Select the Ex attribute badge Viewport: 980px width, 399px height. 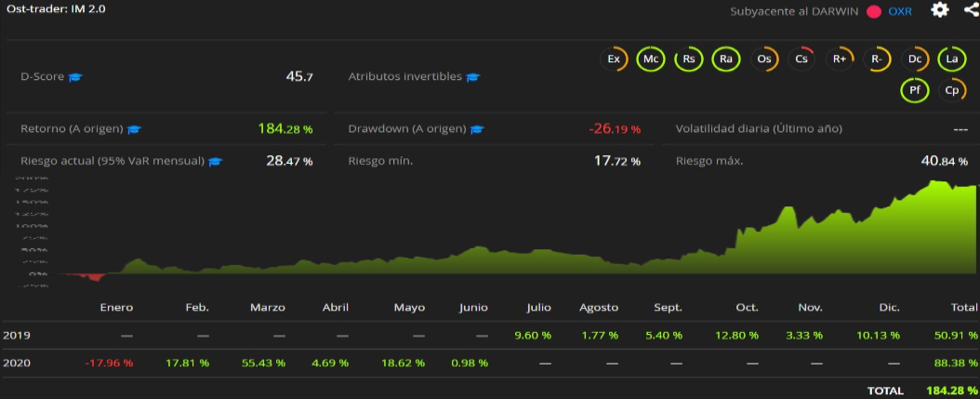point(614,60)
